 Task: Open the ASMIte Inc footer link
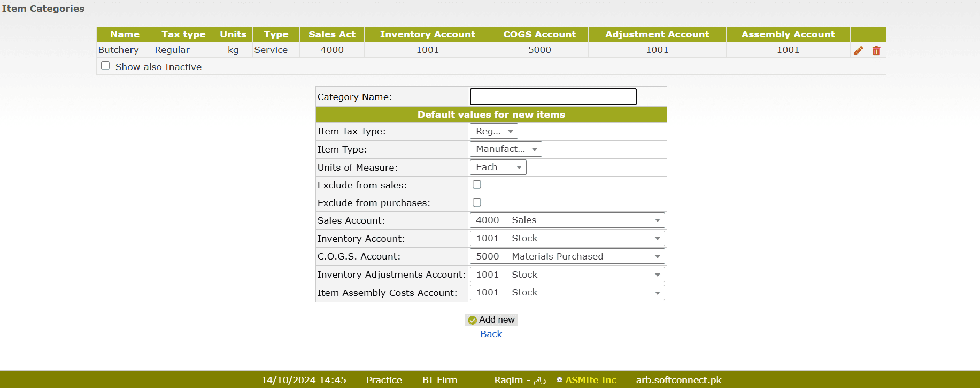pos(590,380)
